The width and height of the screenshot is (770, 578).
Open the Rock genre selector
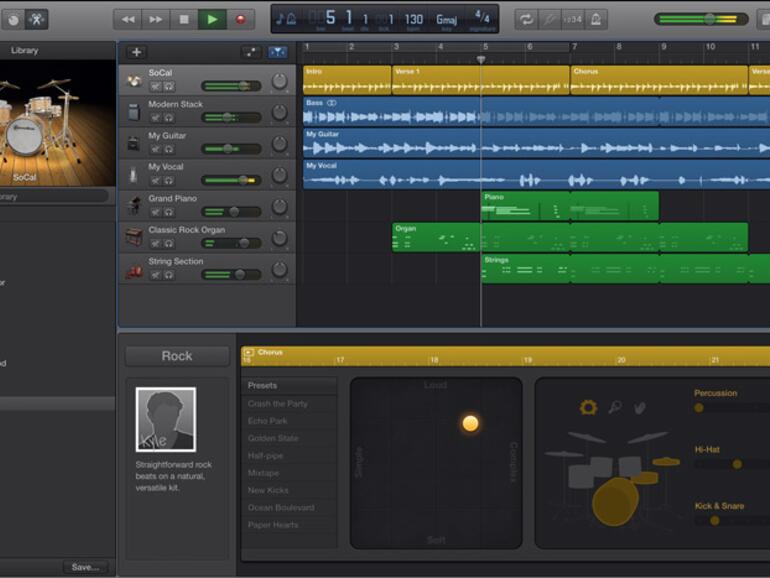pos(177,356)
